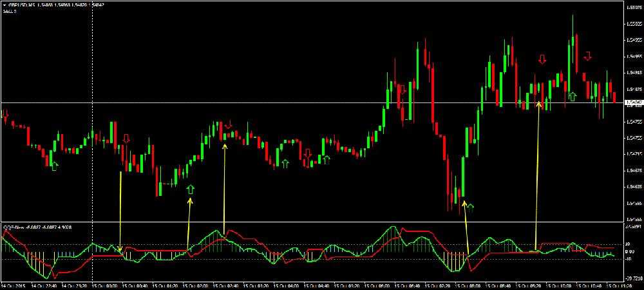Select the rightmost green up arrow
This screenshot has height=290, width=644.
(x=571, y=97)
